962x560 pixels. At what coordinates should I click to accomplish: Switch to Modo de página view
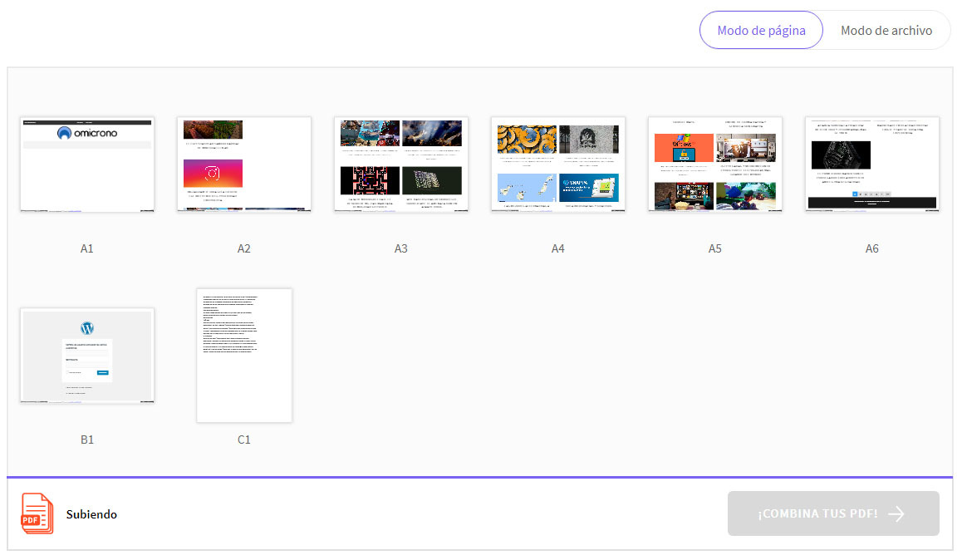pos(761,31)
